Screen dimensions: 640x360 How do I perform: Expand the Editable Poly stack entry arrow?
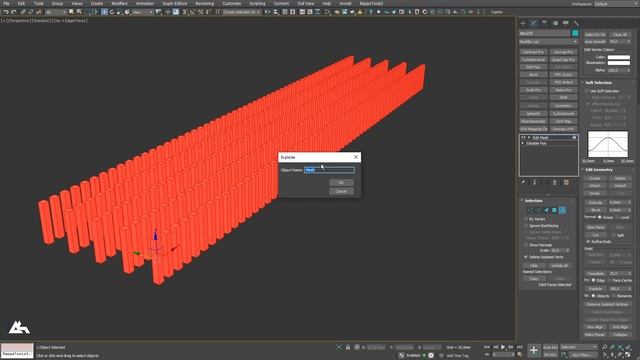coord(522,144)
